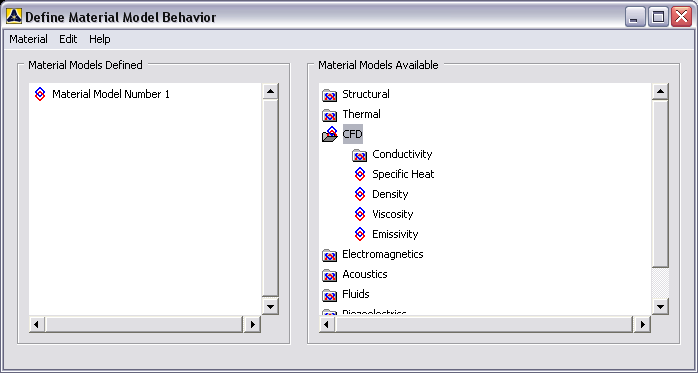This screenshot has width=698, height=373.
Task: Click right arrow of Defined models horizontal scrollbar
Action: pyautogui.click(x=252, y=324)
